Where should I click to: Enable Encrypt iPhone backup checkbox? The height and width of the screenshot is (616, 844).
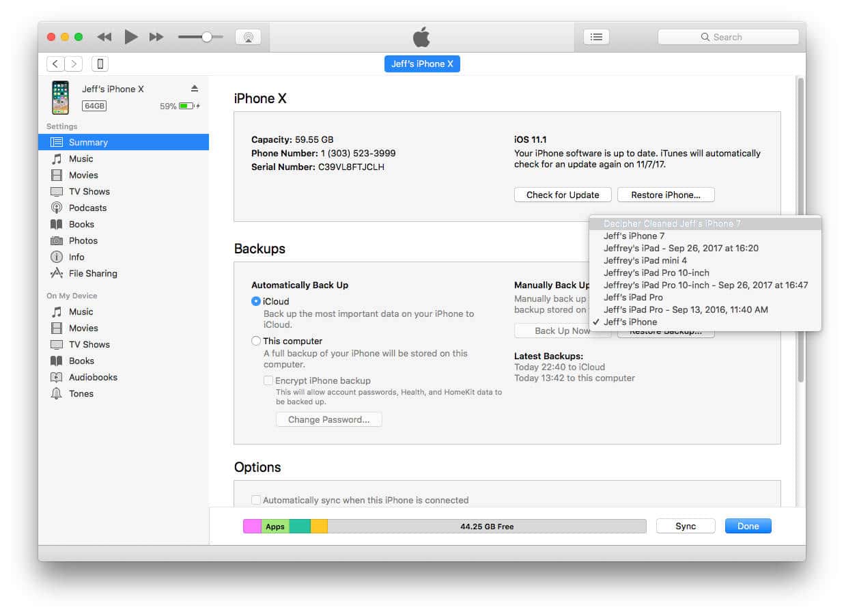point(268,380)
